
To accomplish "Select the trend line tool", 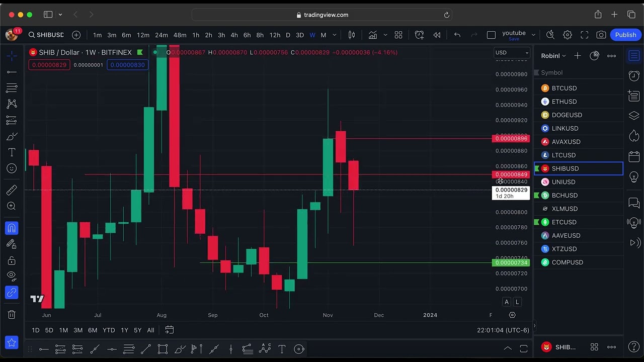I will pos(12,72).
